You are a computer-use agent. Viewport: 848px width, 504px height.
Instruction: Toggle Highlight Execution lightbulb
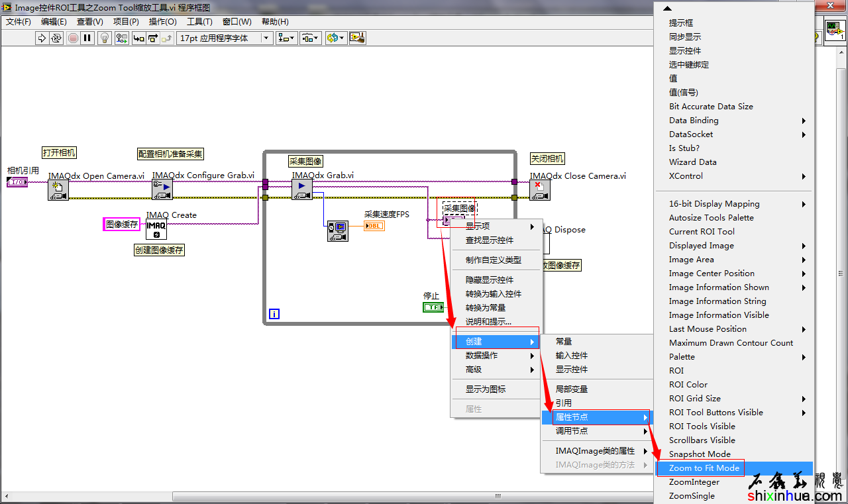tap(104, 38)
